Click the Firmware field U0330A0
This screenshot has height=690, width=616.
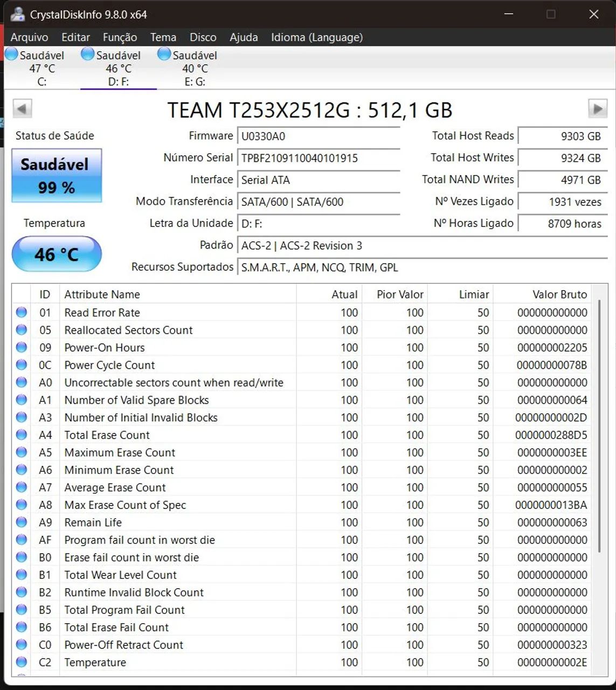pos(319,136)
